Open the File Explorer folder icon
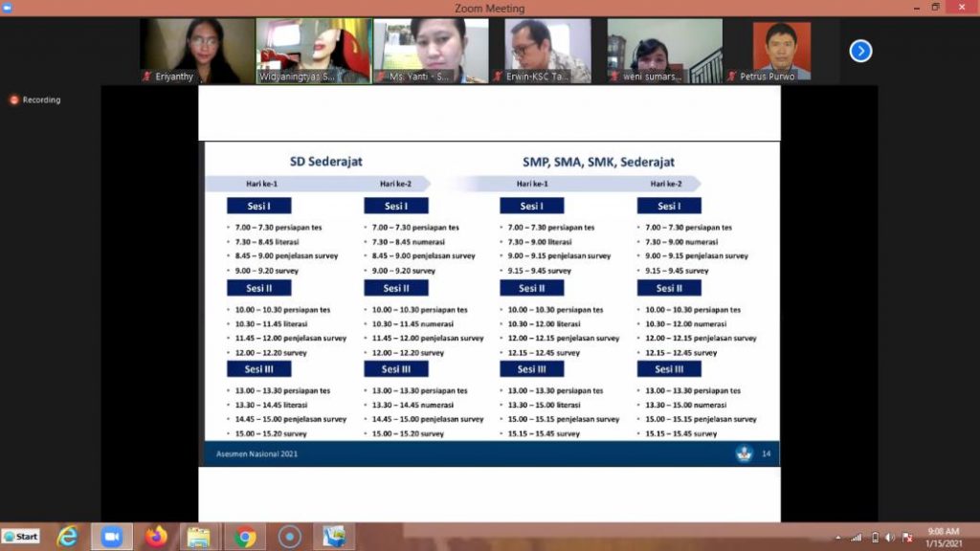Screen dimensions: 980x551 pyautogui.click(x=199, y=537)
